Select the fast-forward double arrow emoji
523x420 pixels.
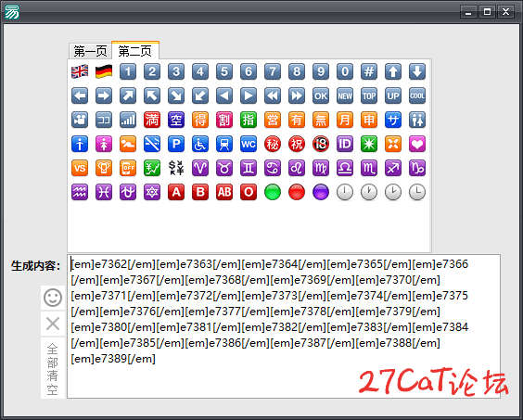(x=297, y=96)
